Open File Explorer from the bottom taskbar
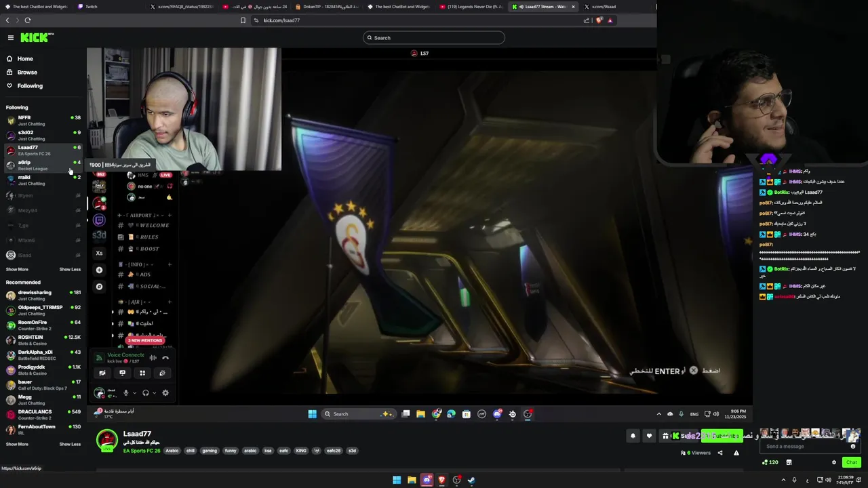 pyautogui.click(x=412, y=481)
